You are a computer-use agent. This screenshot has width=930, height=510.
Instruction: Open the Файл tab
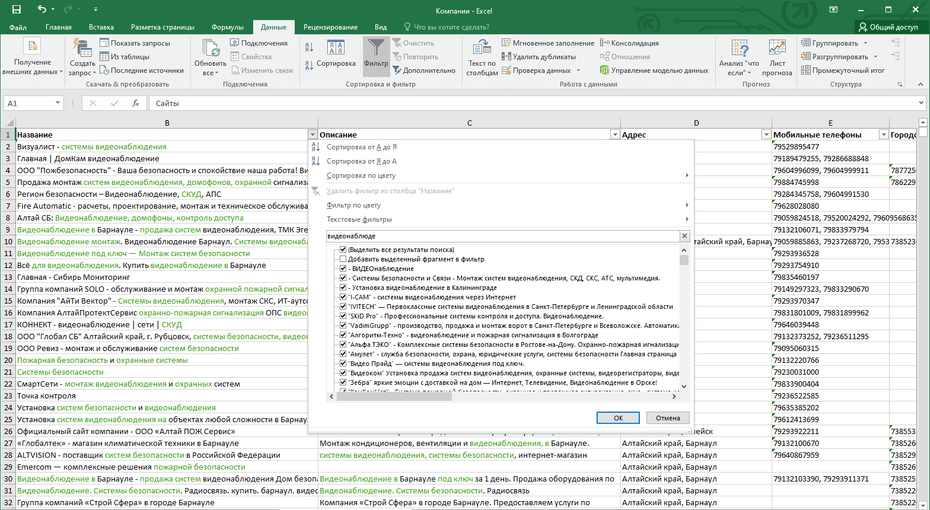[x=18, y=27]
